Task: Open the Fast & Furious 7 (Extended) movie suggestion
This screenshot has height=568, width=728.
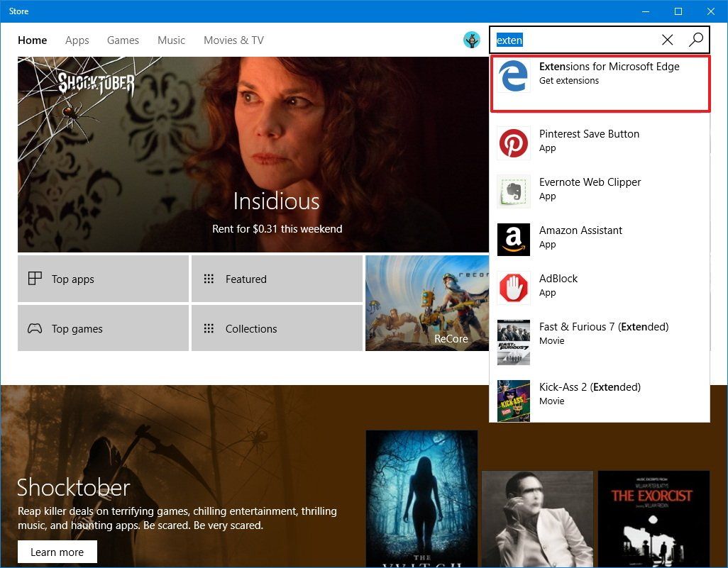Action: click(x=603, y=333)
